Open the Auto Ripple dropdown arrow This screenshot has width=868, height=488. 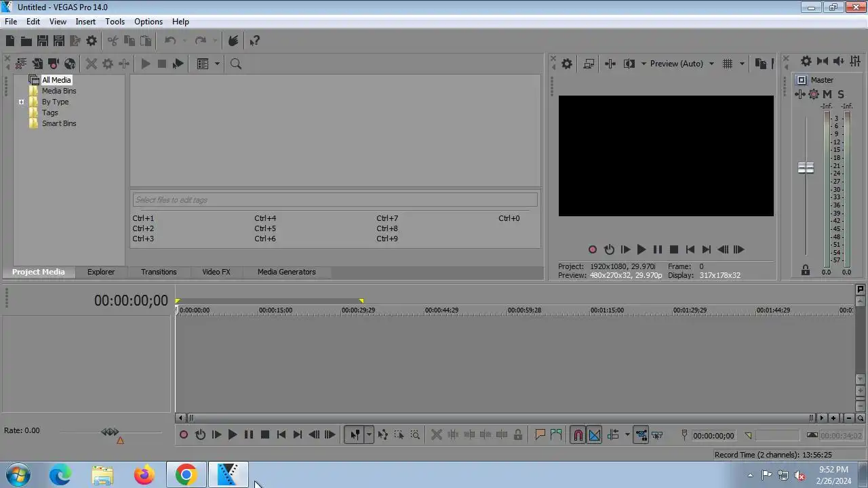click(x=627, y=435)
